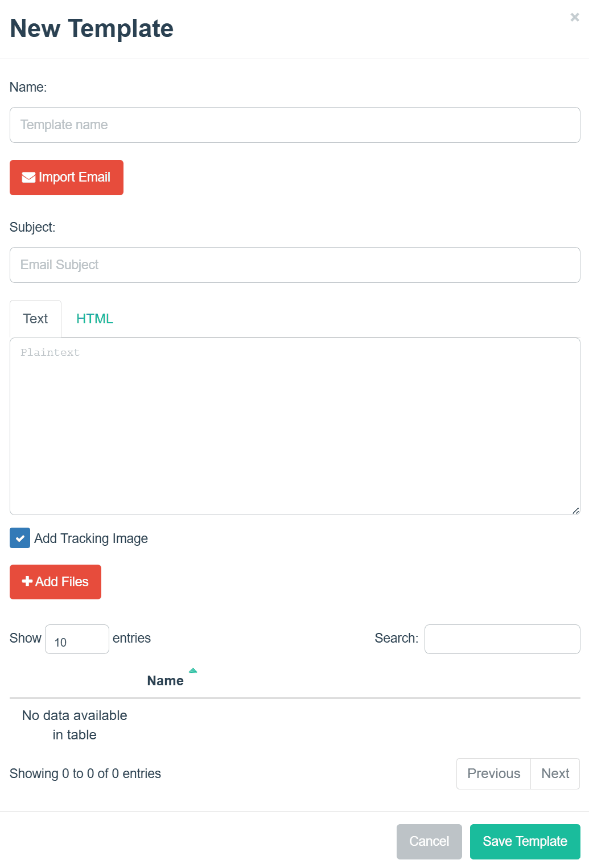Click the plus icon on Add Files
This screenshot has height=868, width=589.
(27, 581)
